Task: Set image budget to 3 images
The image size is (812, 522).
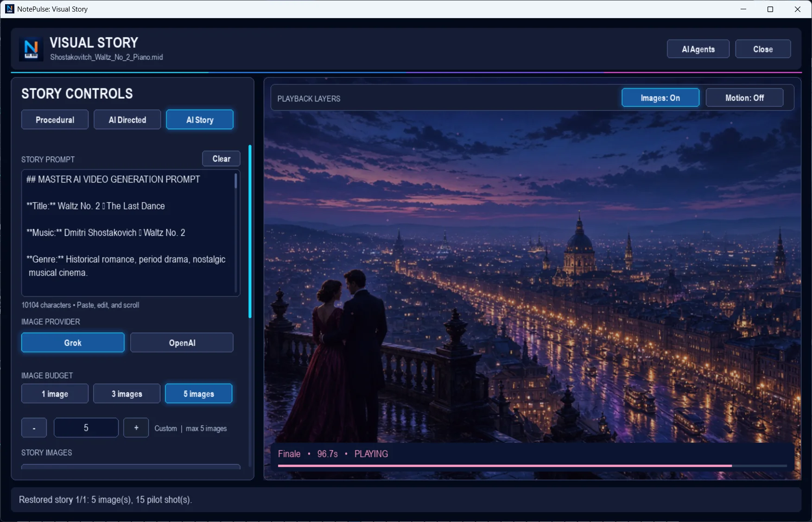Action: tap(127, 394)
